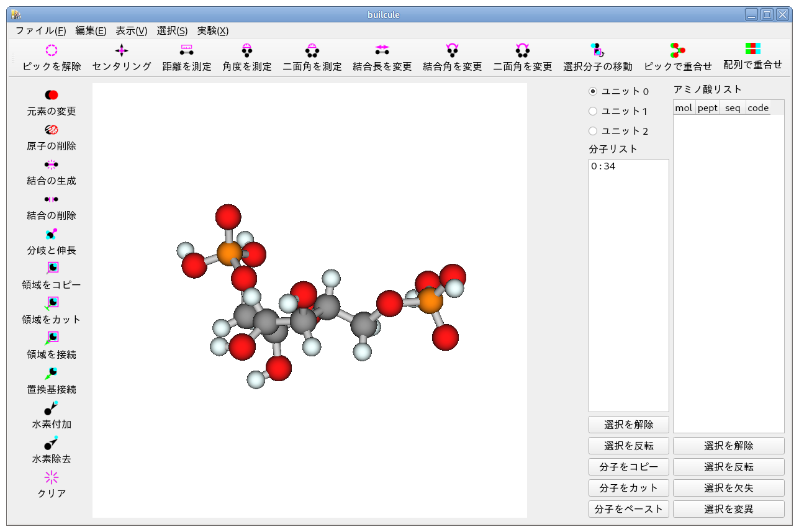Activate the 距離を測定 distance measure tool

click(x=186, y=51)
